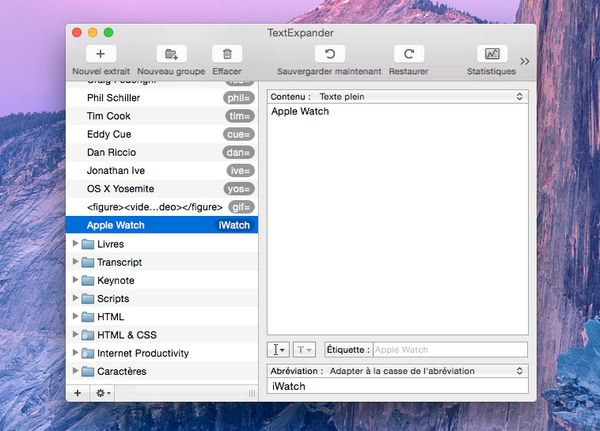This screenshot has height=431, width=600.
Task: Select the Keynote folder icon
Action: click(88, 280)
